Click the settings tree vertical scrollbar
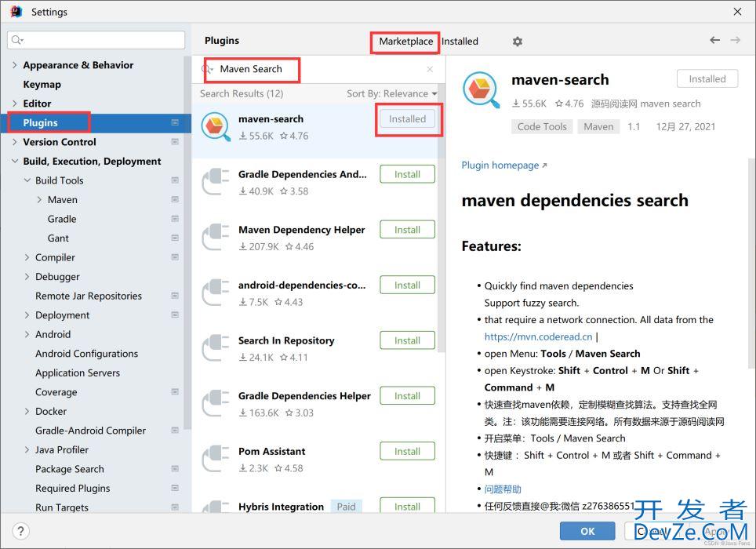Screen dimensions: 756x549 click(187, 241)
